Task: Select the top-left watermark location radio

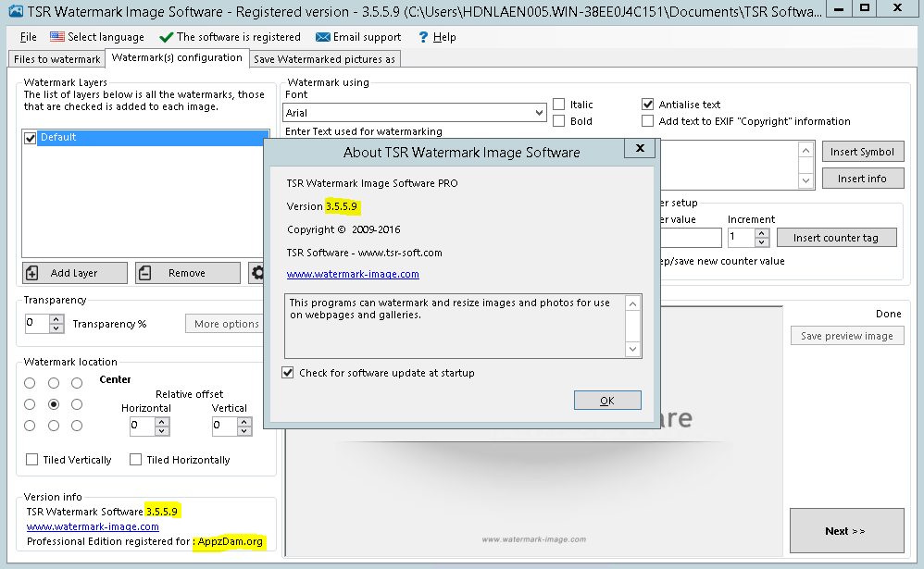Action: 30,383
